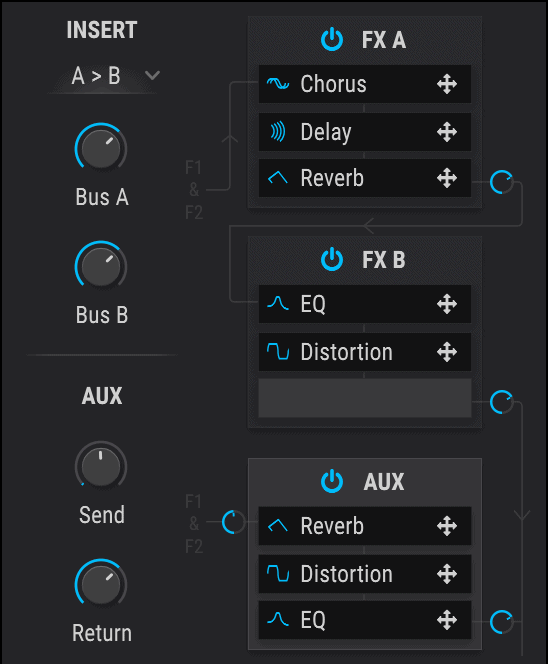Click the chevron beside A > B
The image size is (548, 664).
point(152,75)
